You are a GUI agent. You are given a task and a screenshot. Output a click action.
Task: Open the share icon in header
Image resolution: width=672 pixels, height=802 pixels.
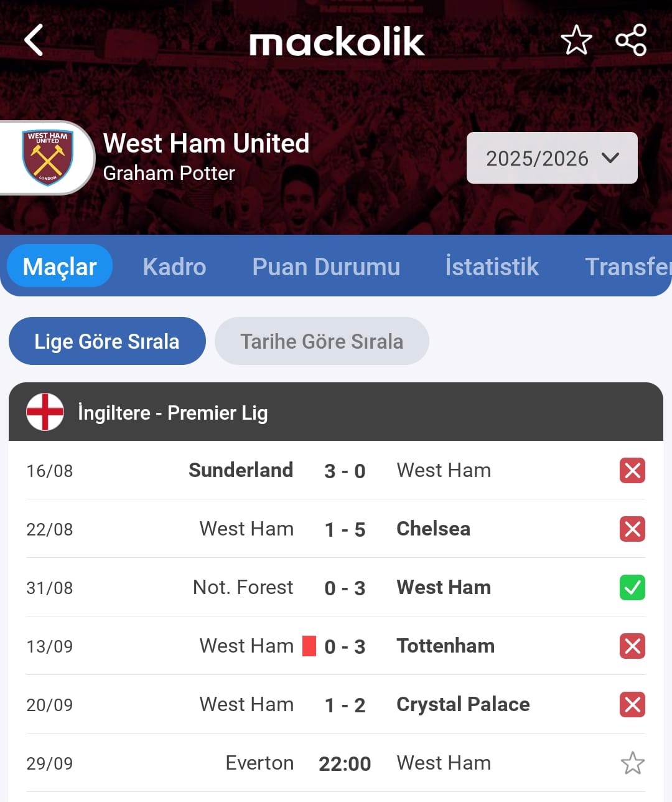(x=631, y=40)
